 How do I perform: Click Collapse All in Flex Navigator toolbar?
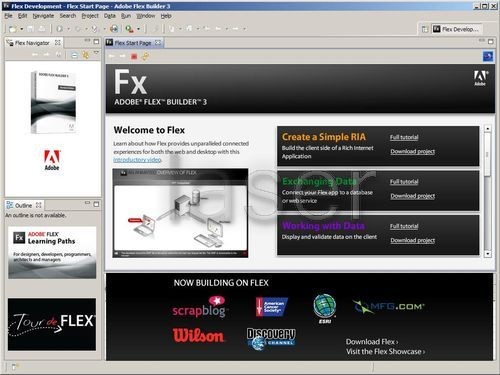click(74, 55)
